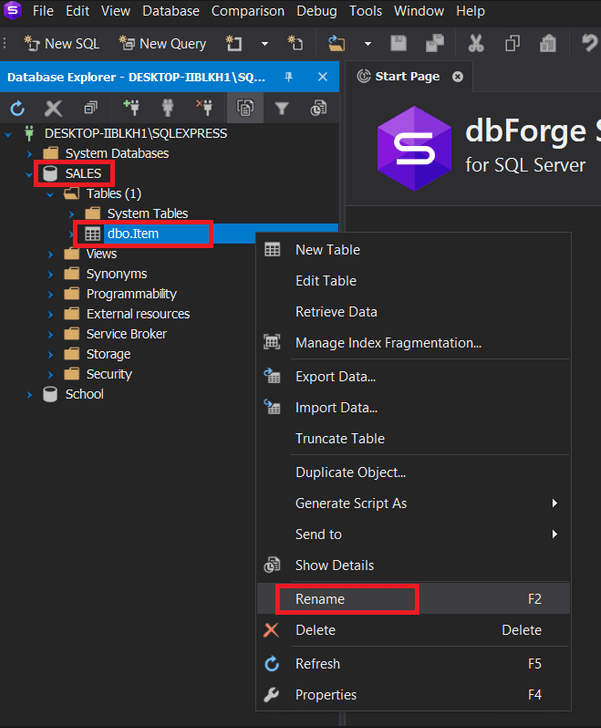Click the Delete X icon in the Database Explorer toolbar

(53, 109)
